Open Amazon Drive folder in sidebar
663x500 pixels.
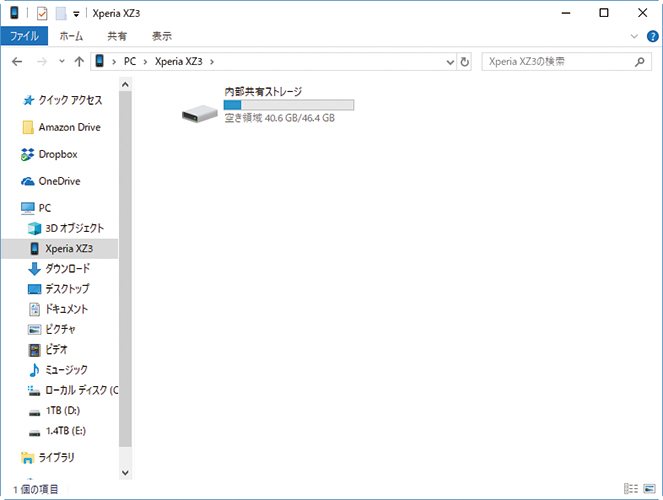[x=28, y=127]
